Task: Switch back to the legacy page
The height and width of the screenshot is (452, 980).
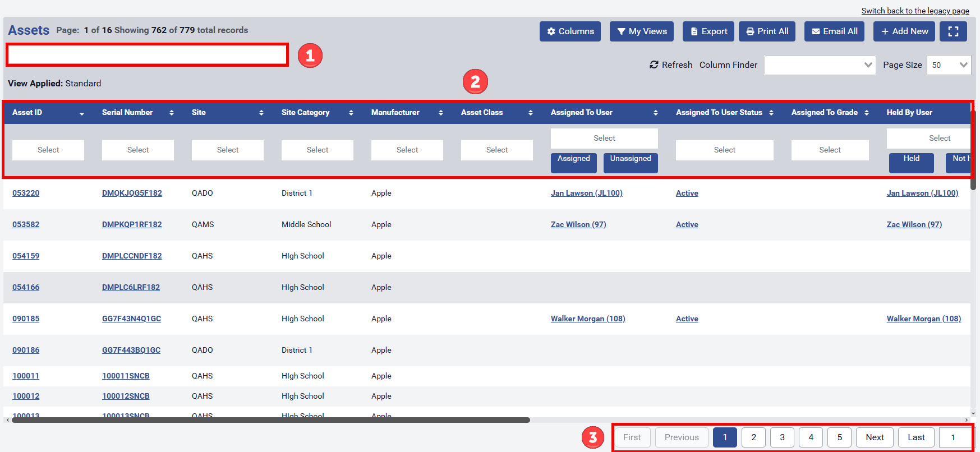Action: 915,11
